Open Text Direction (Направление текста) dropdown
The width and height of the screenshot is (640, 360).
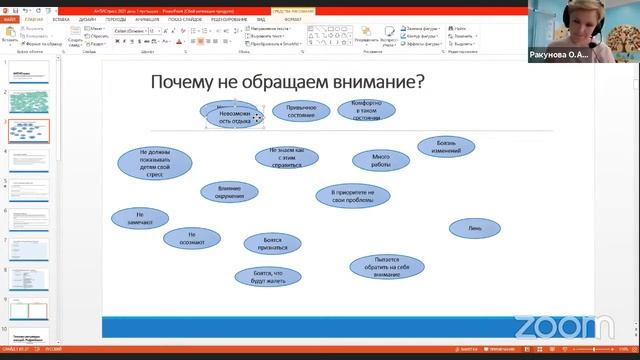click(x=268, y=29)
